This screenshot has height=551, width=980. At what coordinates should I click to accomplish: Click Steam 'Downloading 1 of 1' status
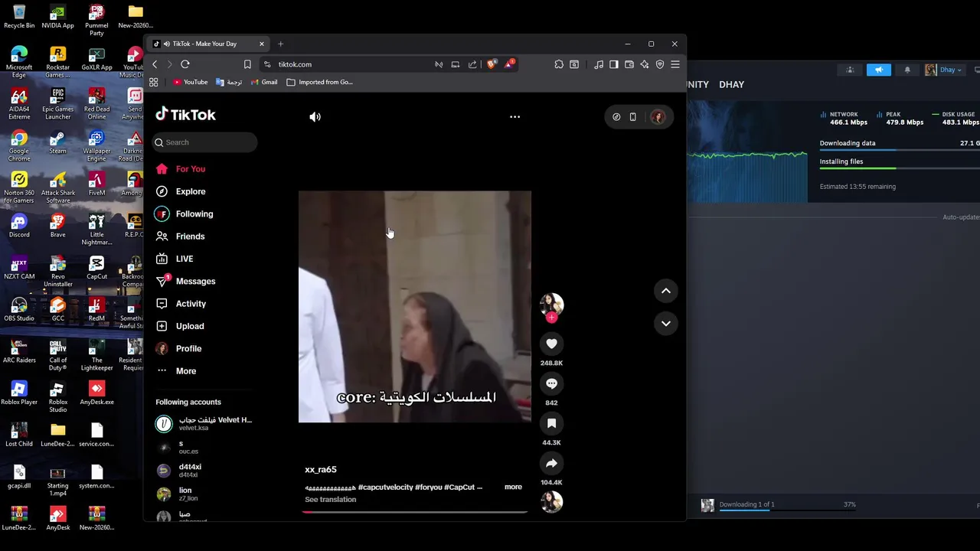click(746, 504)
